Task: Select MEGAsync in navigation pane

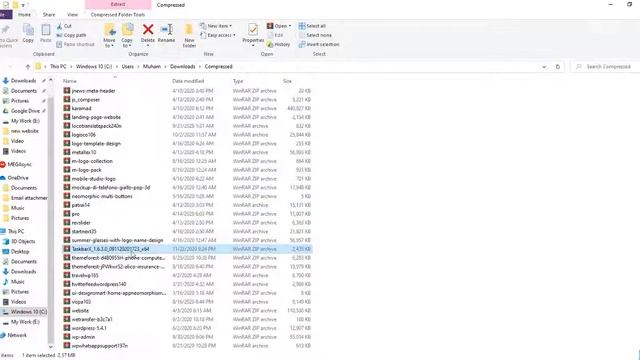Action: [x=19, y=164]
